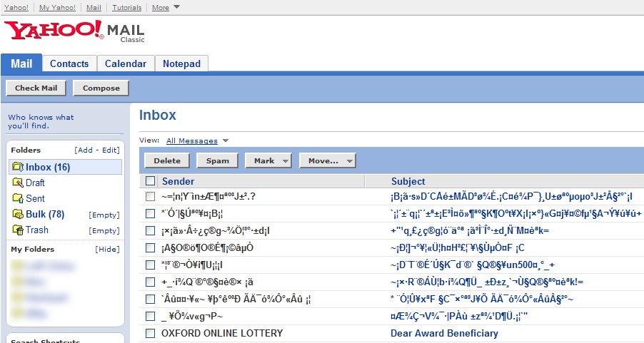Select checkbox for subject ending 'un500'
This screenshot has width=644, height=343.
tap(151, 265)
